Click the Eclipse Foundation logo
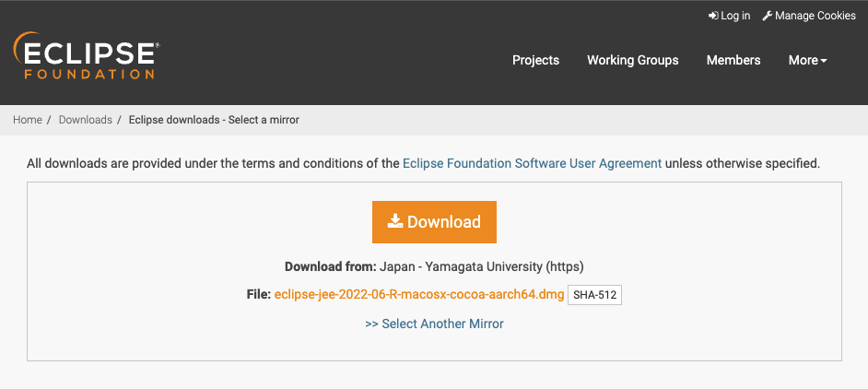 click(86, 55)
